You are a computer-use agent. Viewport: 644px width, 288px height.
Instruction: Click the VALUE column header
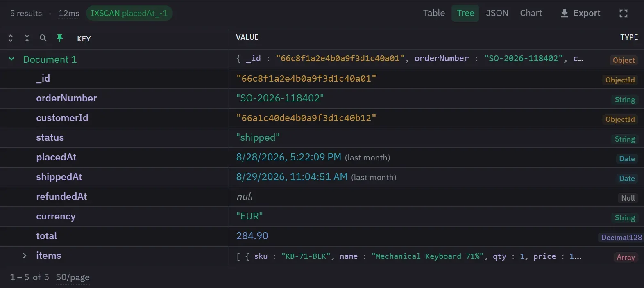pos(247,37)
